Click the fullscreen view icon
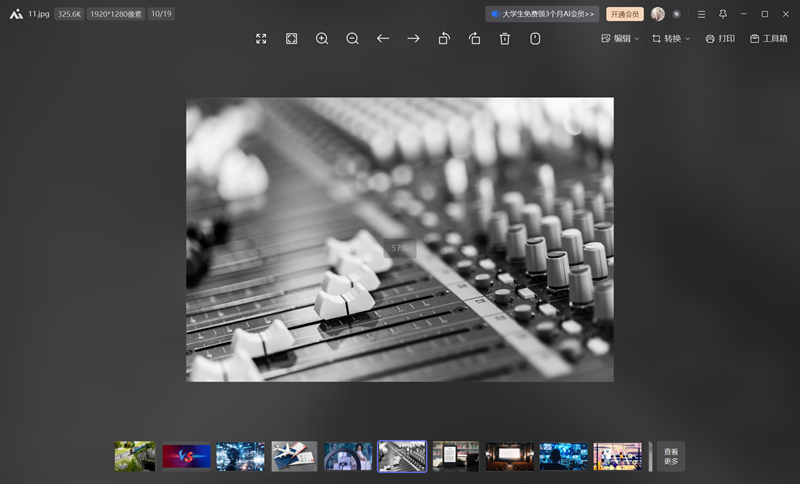The image size is (800, 484). (x=261, y=38)
